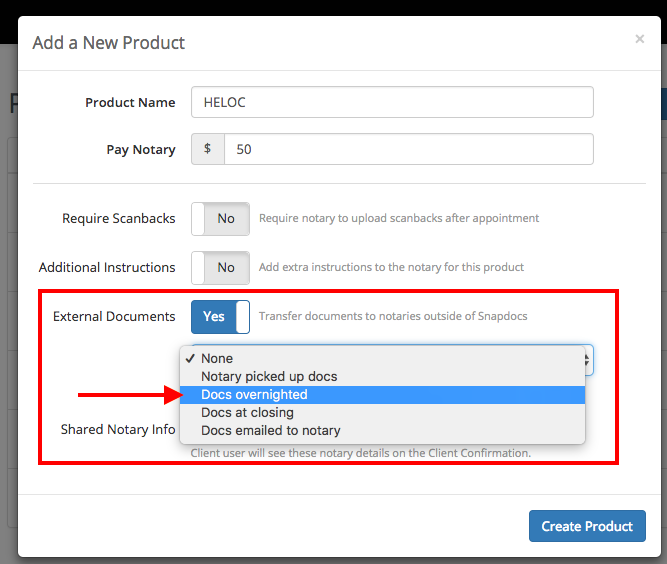Click the Product Name label
The image size is (667, 564).
pyautogui.click(x=130, y=102)
